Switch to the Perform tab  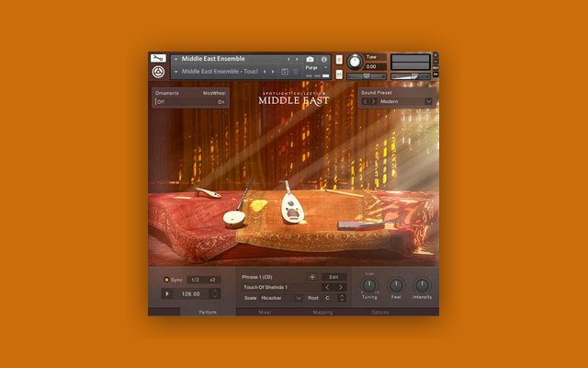(208, 312)
